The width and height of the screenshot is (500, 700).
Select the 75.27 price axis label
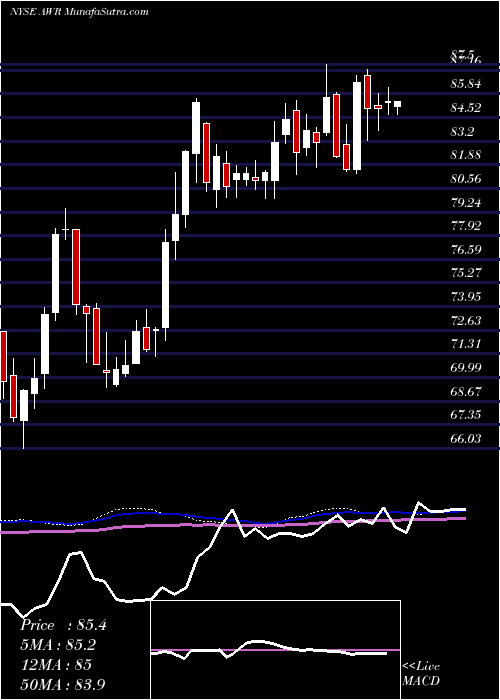466,273
